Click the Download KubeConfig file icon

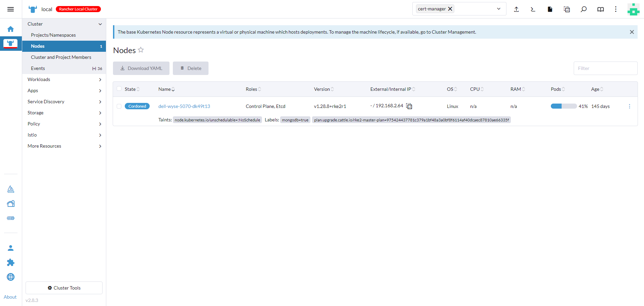click(x=550, y=9)
